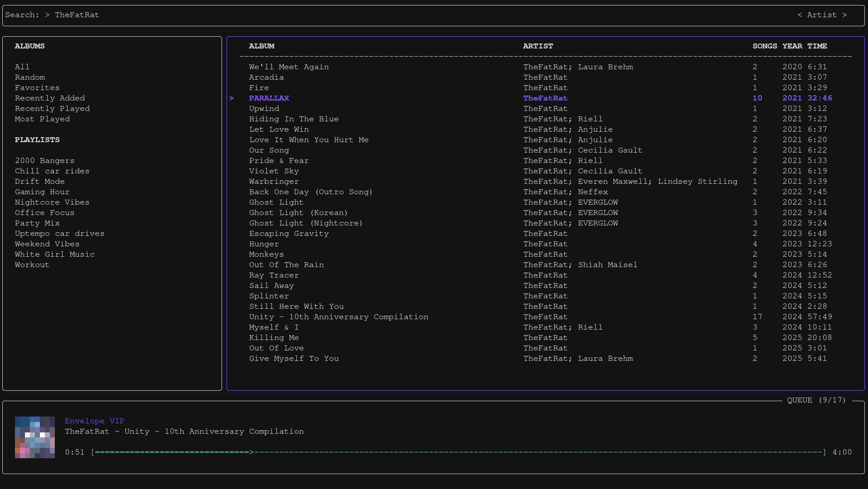The width and height of the screenshot is (868, 489).
Task: Open the White Girl Music playlist
Action: (55, 254)
